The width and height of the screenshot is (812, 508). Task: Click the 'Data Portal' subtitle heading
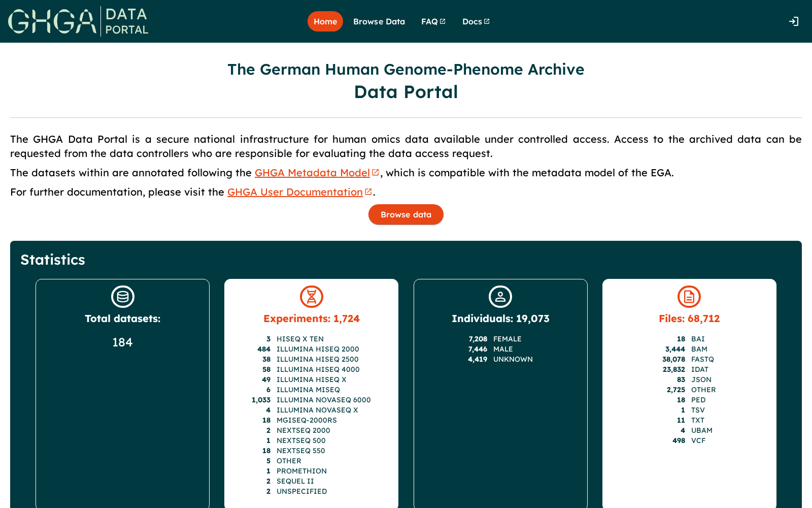(406, 92)
